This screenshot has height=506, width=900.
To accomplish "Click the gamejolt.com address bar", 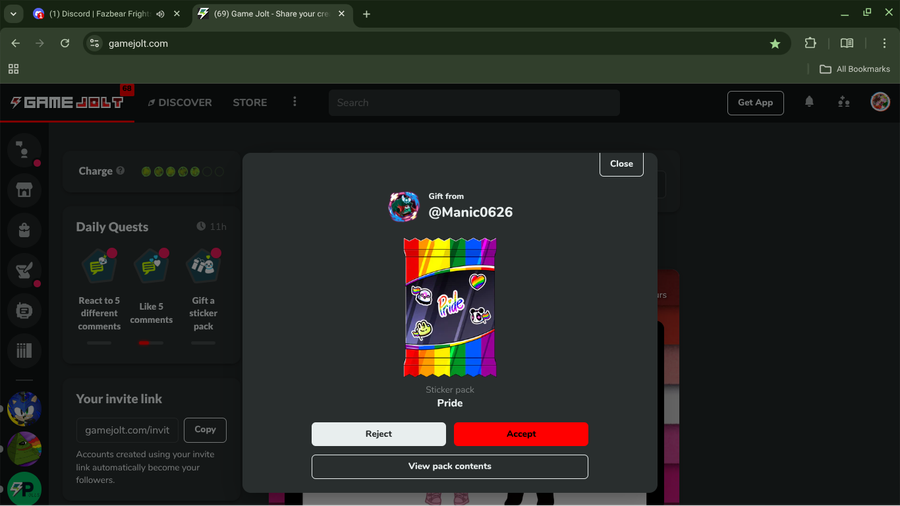I will pyautogui.click(x=436, y=43).
